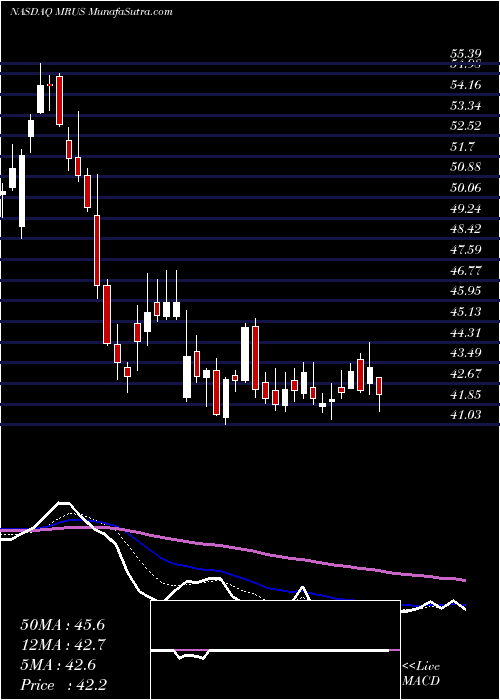Click the 41.85 price axis label
Image resolution: width=500 pixels, height=700 pixels.
465,395
